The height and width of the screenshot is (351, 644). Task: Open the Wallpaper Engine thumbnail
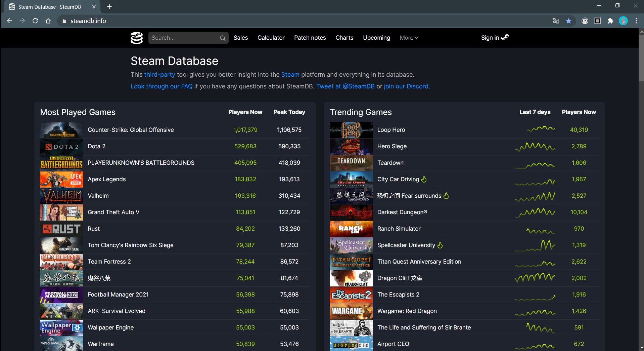(x=61, y=328)
